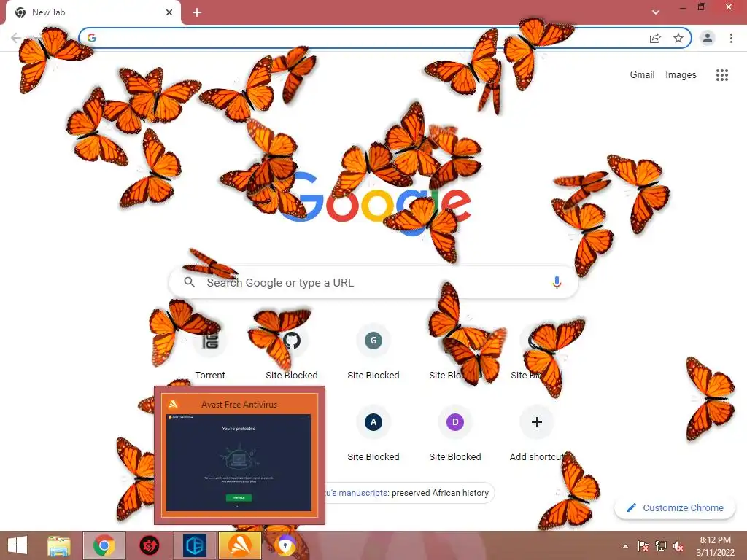Open the Action Center flag icon
This screenshot has height=560, width=747.
pos(643,546)
